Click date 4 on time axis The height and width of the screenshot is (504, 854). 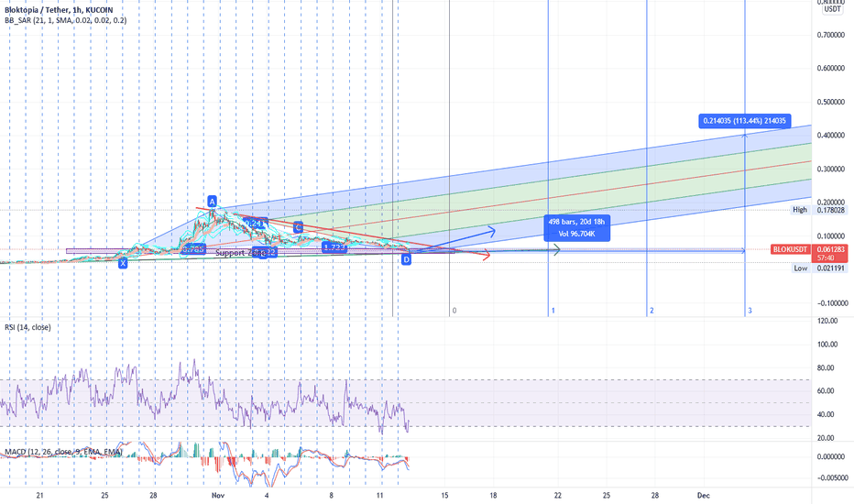(267, 495)
